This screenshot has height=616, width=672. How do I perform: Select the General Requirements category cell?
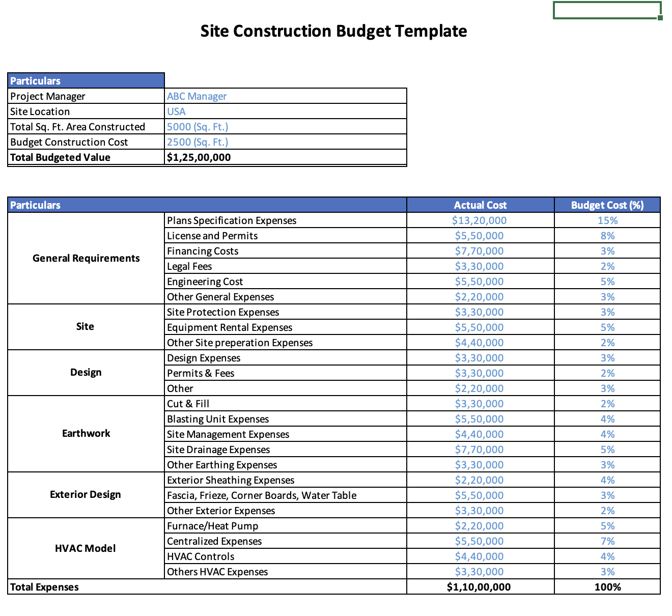(86, 258)
